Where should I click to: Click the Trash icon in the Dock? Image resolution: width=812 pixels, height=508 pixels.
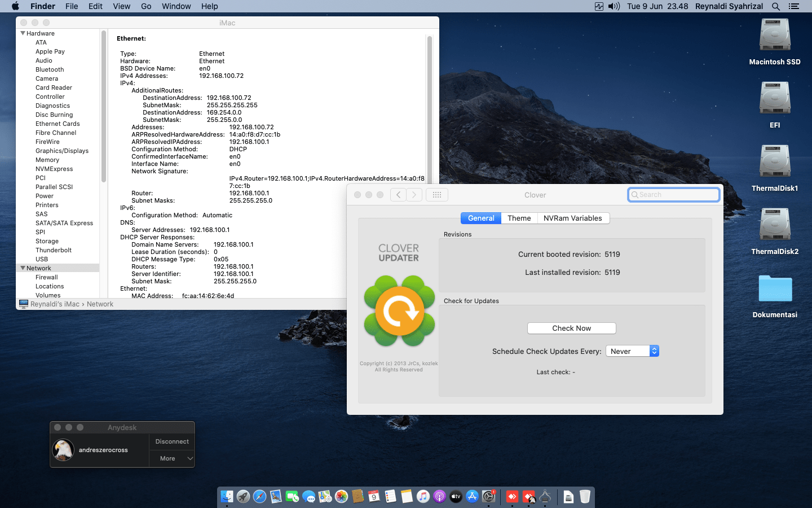coord(585,497)
